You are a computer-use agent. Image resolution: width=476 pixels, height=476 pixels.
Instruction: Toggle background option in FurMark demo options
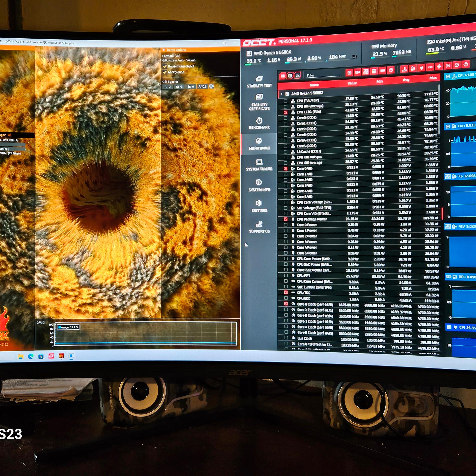click(x=165, y=72)
